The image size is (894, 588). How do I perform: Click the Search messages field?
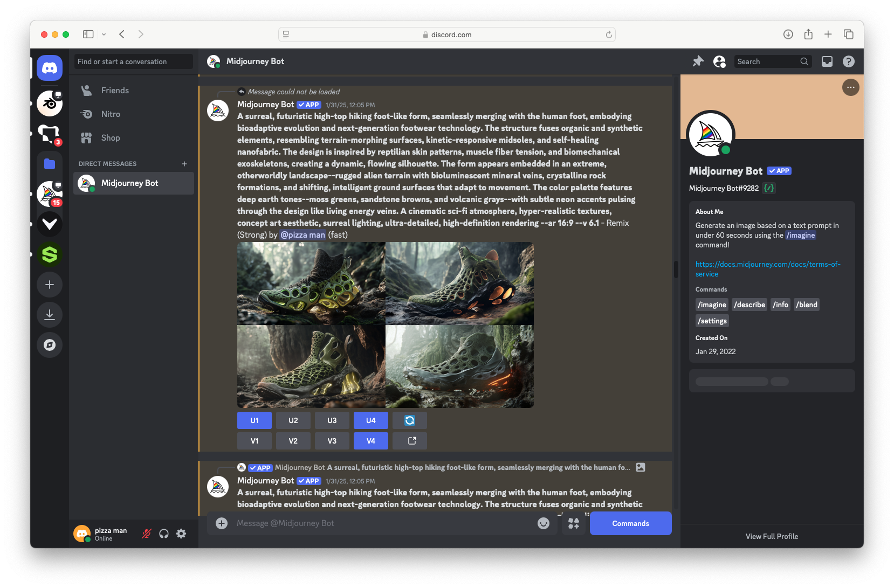[x=772, y=61]
